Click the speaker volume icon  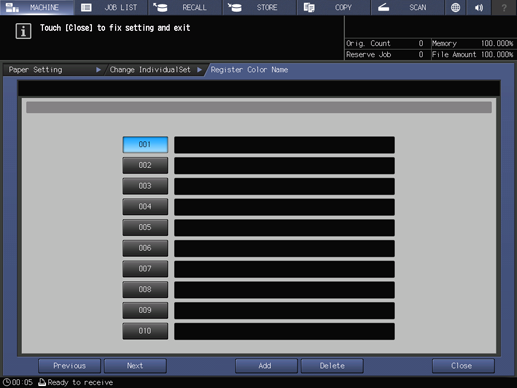(x=479, y=7)
